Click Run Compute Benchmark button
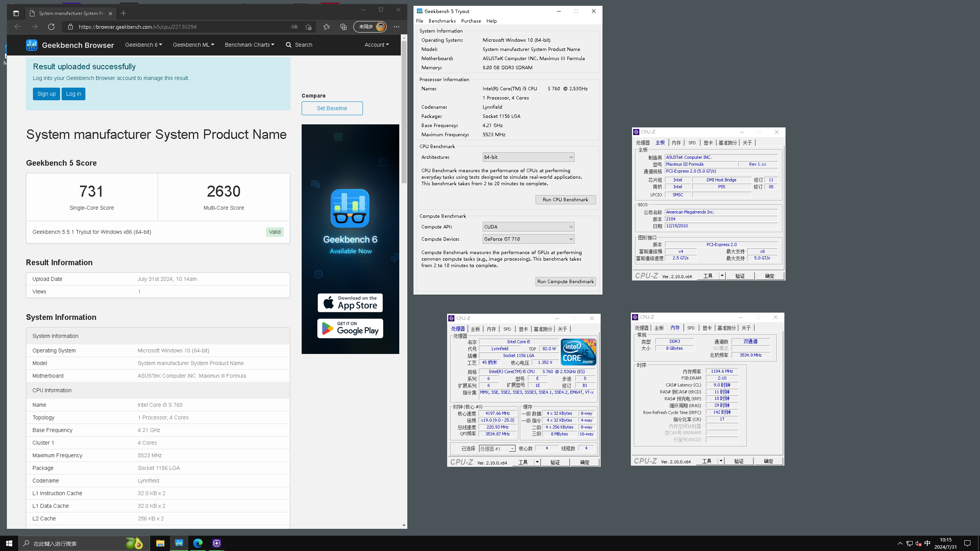Viewport: 980px width, 551px height. [x=565, y=282]
